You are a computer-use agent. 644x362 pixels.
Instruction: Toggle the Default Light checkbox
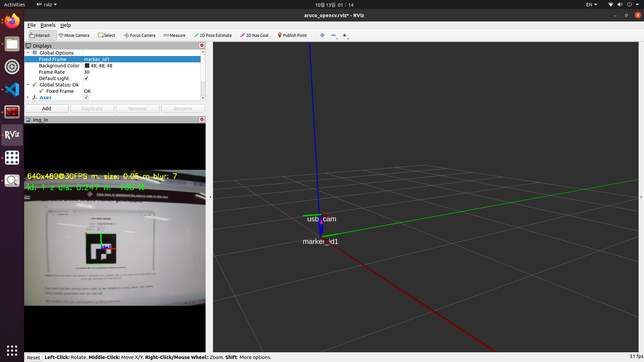coord(86,78)
